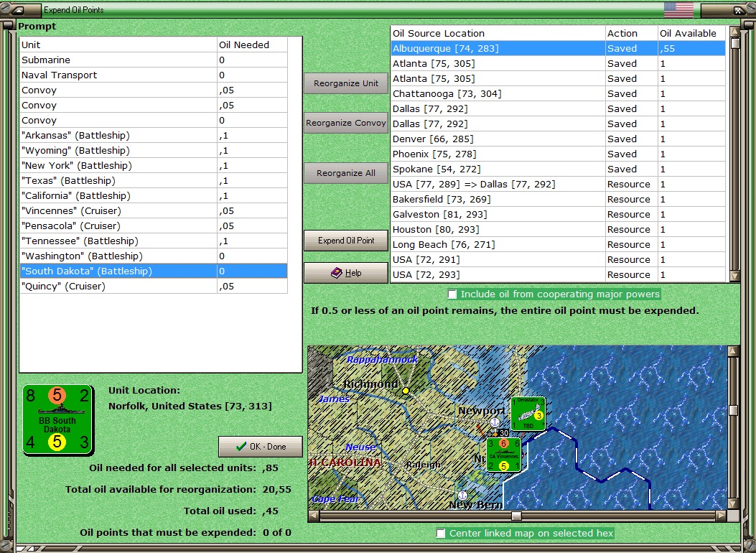Click the map scroll-right arrow
This screenshot has width=756, height=553.
pyautogui.click(x=721, y=516)
